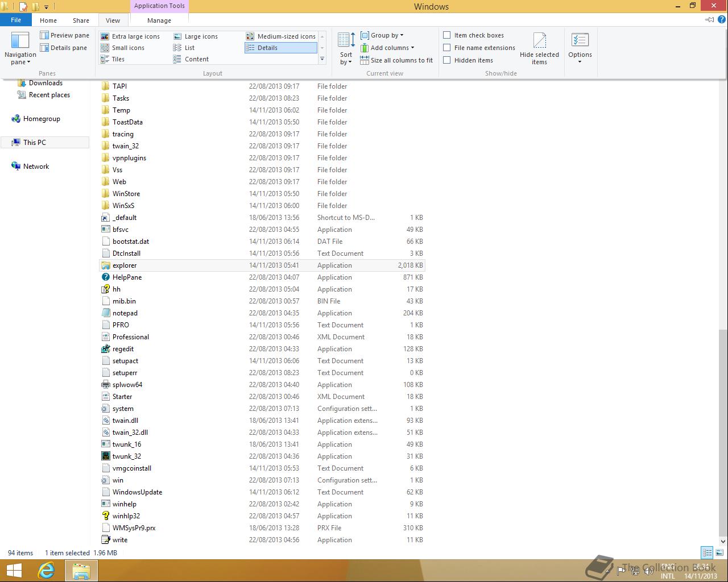This screenshot has height=582, width=728.
Task: Open Recent places in navigation pane
Action: [x=44, y=95]
